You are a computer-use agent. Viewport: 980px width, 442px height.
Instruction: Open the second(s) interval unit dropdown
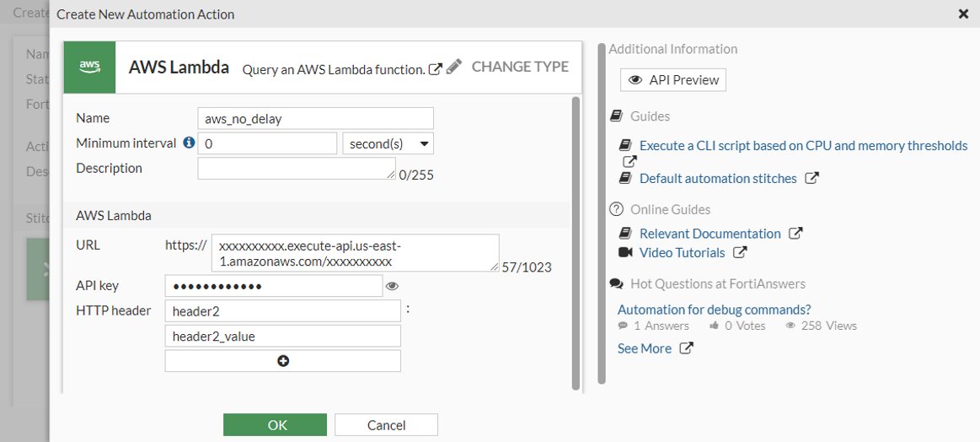[388, 144]
